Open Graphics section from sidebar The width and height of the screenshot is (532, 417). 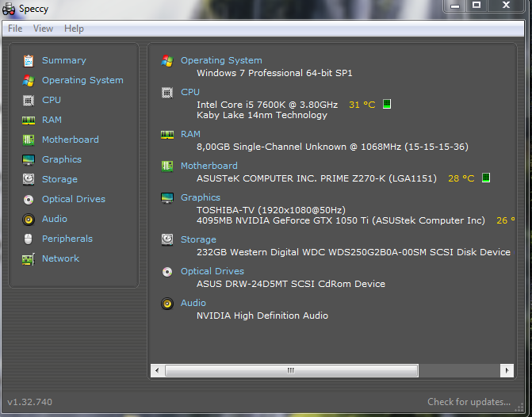[x=62, y=159]
